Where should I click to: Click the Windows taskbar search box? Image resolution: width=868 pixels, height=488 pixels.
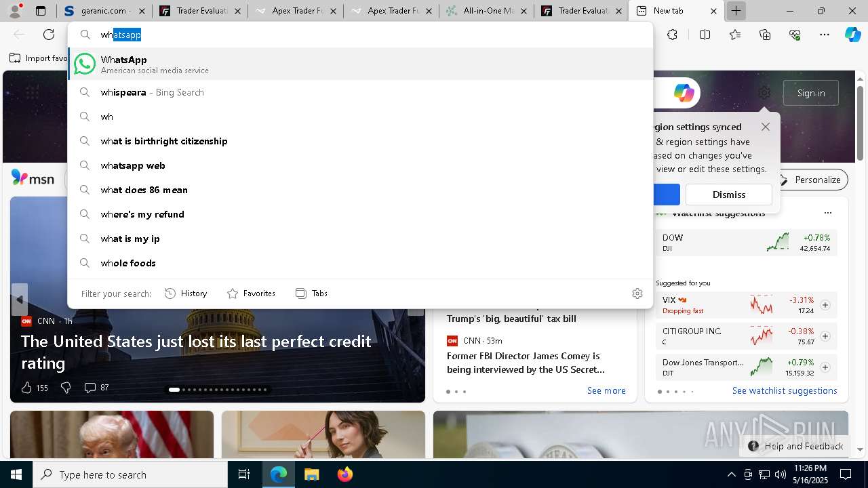(130, 474)
